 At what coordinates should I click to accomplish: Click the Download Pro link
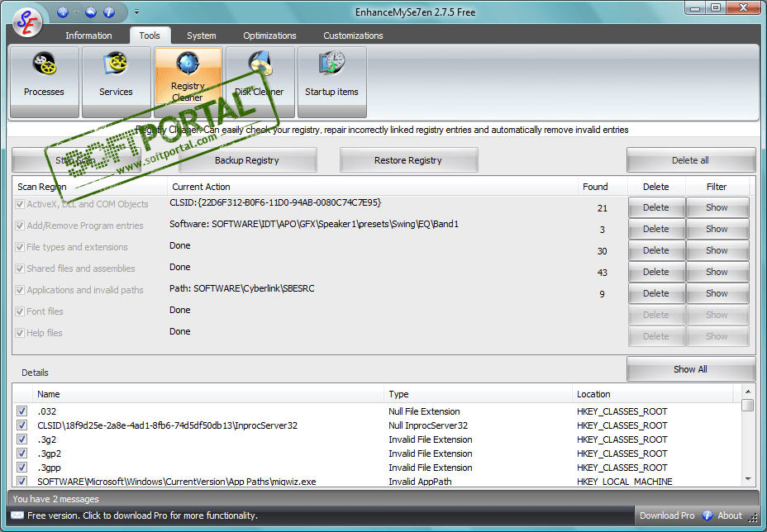point(667,515)
